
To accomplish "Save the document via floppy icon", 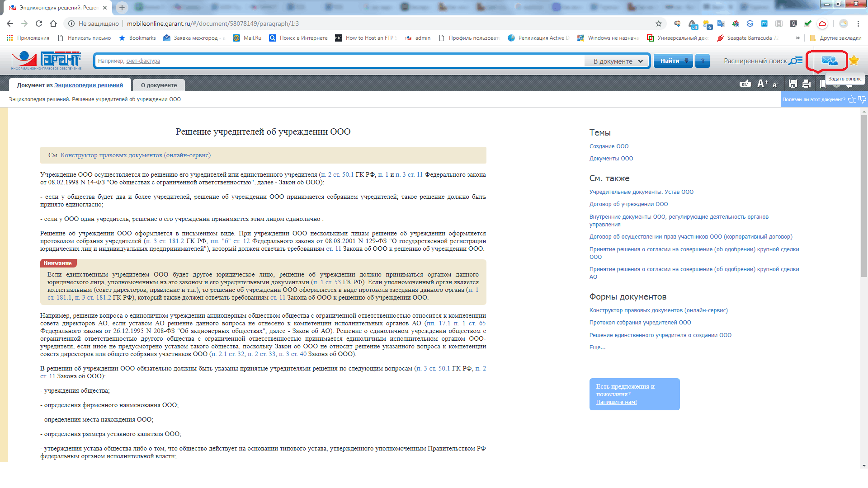I will [x=793, y=84].
